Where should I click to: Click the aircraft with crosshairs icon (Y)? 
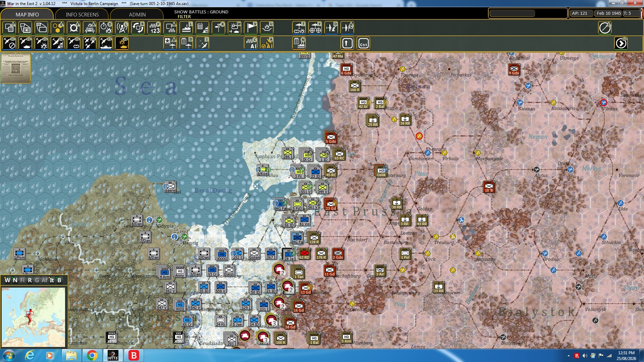pyautogui.click(x=315, y=28)
